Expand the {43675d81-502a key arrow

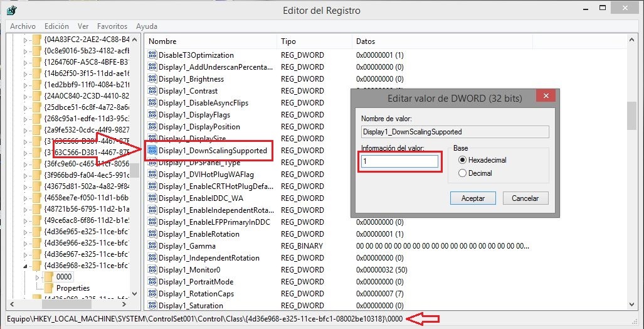pos(26,186)
